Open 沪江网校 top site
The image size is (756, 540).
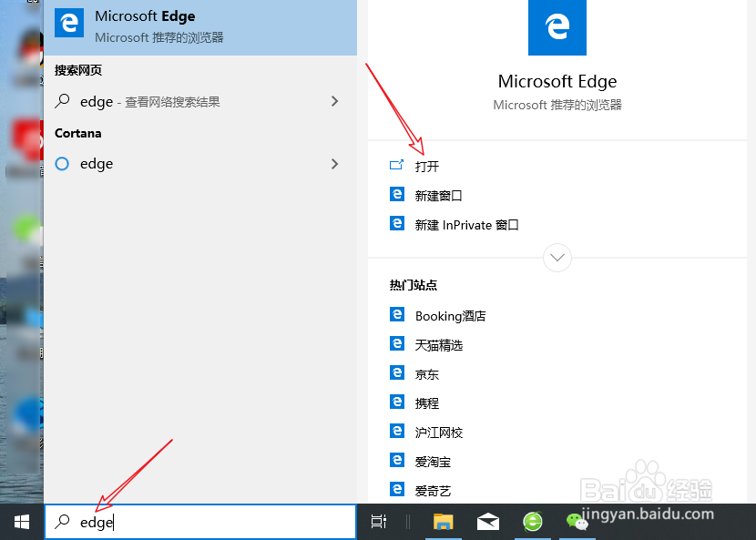pos(439,433)
